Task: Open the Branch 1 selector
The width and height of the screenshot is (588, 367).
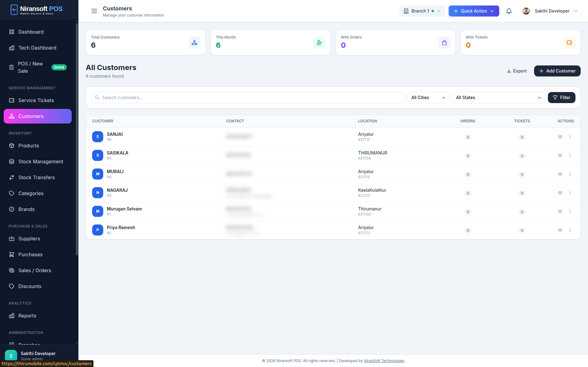Action: (422, 11)
